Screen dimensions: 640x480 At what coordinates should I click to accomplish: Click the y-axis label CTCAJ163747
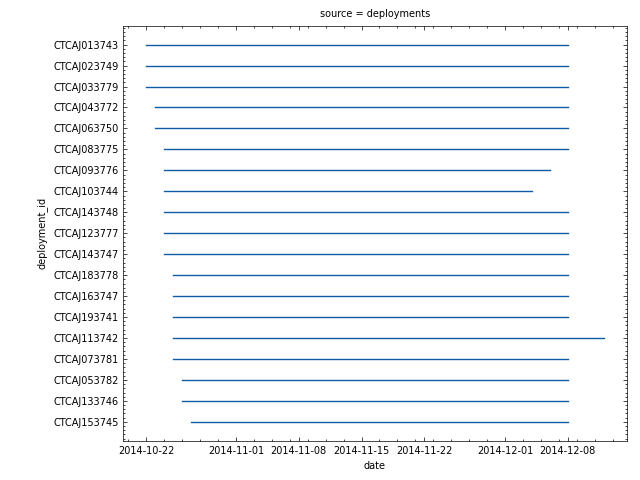(86, 296)
